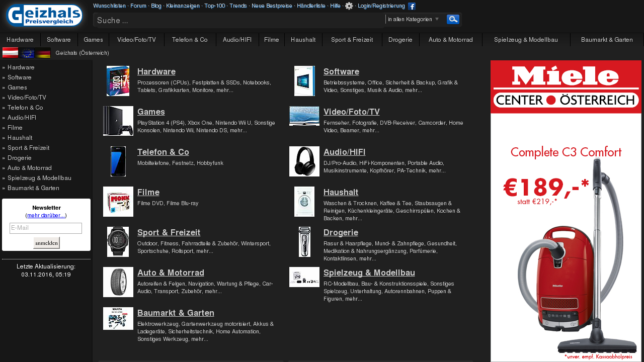The width and height of the screenshot is (644, 362).
Task: Open the Baumarkt & Garten Makita thumbnail
Action: [x=118, y=318]
